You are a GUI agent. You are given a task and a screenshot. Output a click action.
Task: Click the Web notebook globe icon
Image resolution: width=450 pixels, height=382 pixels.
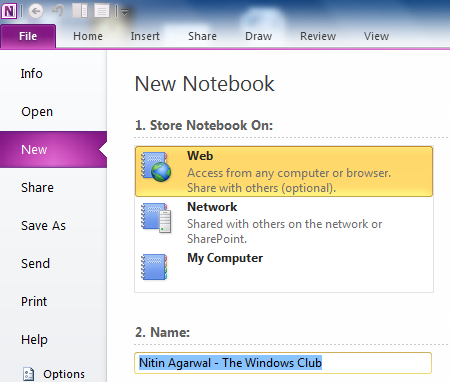[156, 167]
